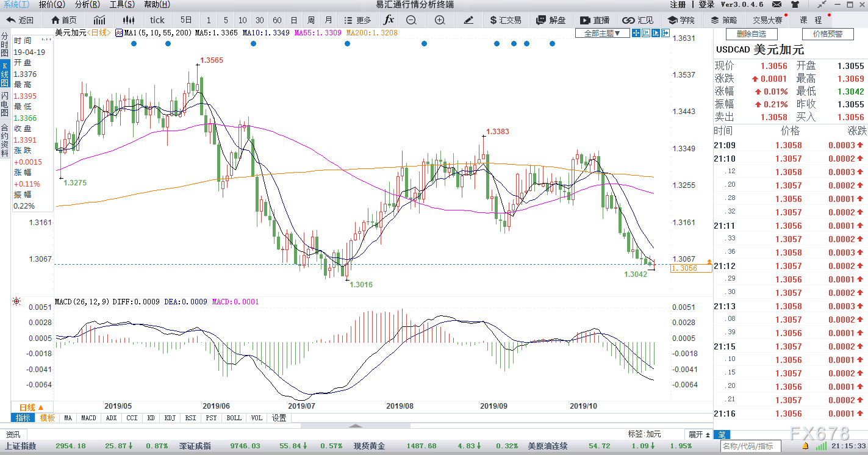Open the 工具 menu
868x455 pixels.
click(122, 4)
